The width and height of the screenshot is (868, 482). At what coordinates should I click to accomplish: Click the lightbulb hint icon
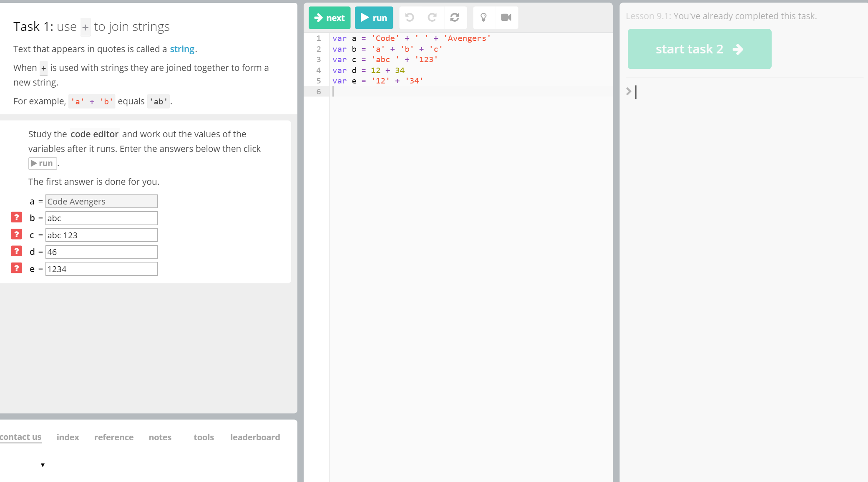point(483,18)
